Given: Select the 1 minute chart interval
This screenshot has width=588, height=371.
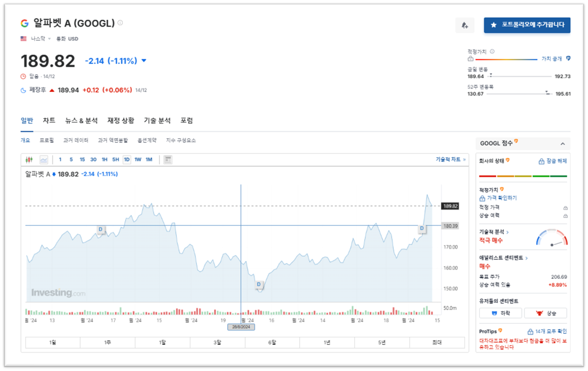Looking at the screenshot, I should coord(60,160).
